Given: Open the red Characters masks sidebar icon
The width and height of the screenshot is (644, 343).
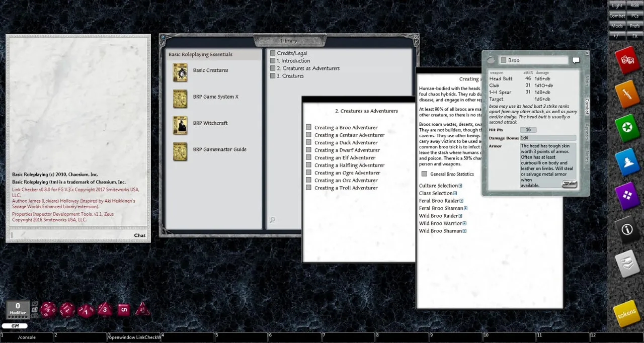Looking at the screenshot, I should [627, 61].
